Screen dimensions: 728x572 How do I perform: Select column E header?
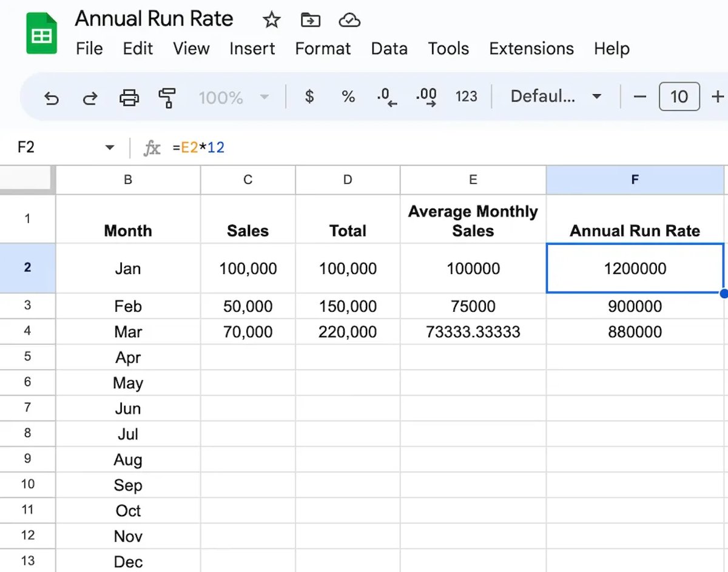473,180
